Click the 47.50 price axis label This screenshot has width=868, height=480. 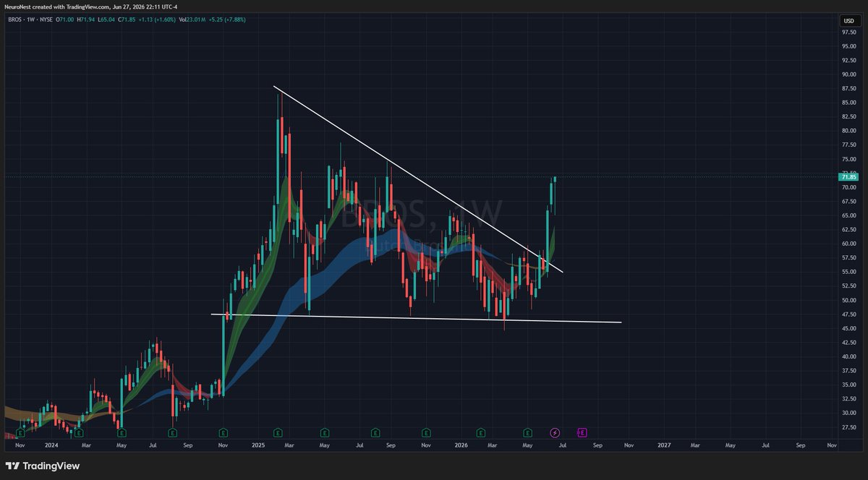tap(848, 314)
